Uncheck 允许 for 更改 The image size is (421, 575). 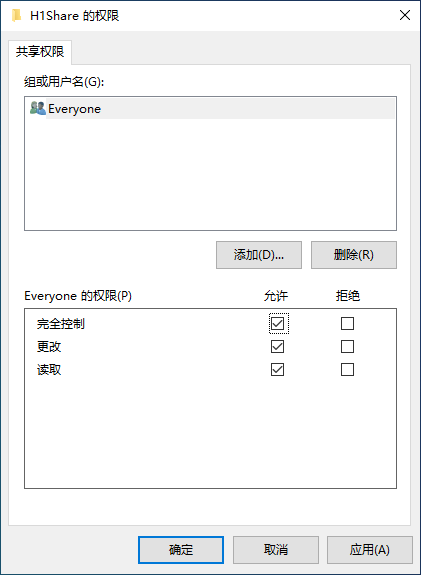click(x=277, y=347)
